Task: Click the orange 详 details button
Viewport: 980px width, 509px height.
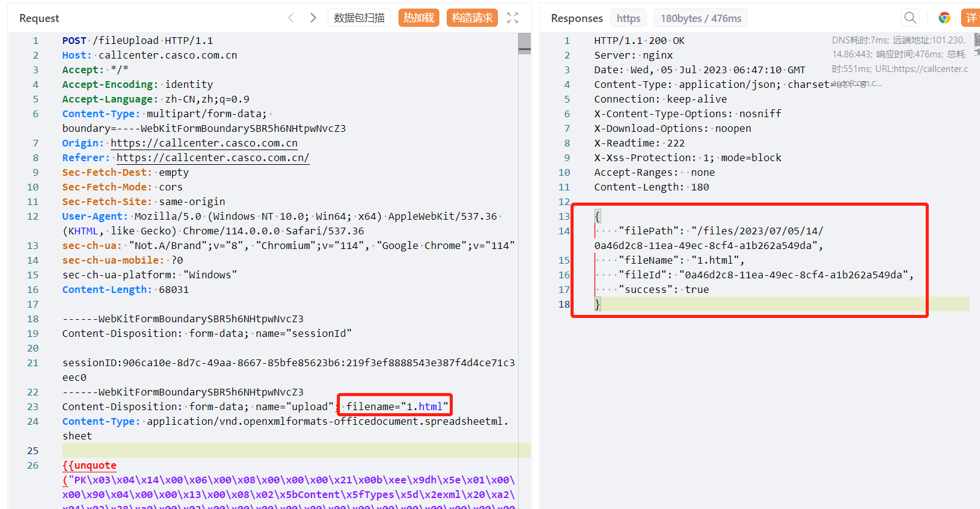Action: pos(971,18)
